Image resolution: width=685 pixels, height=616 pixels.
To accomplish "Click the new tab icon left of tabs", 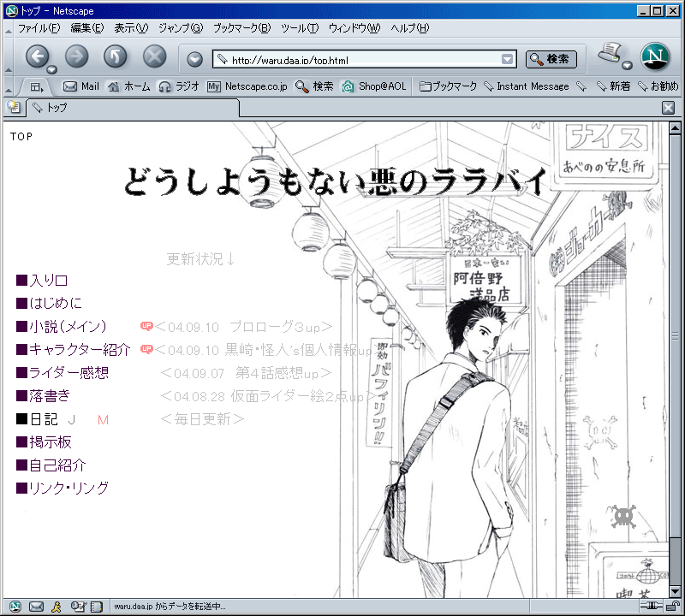I will (x=14, y=107).
